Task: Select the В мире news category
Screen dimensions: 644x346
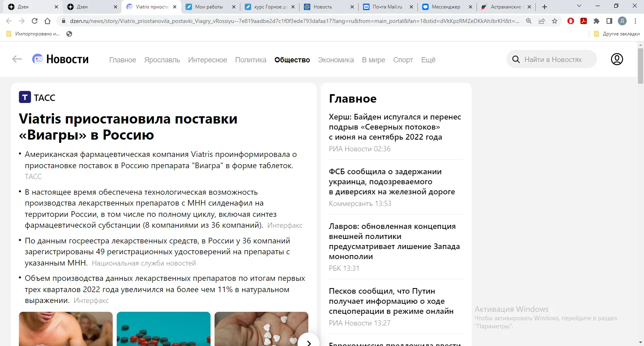Action: tap(374, 60)
